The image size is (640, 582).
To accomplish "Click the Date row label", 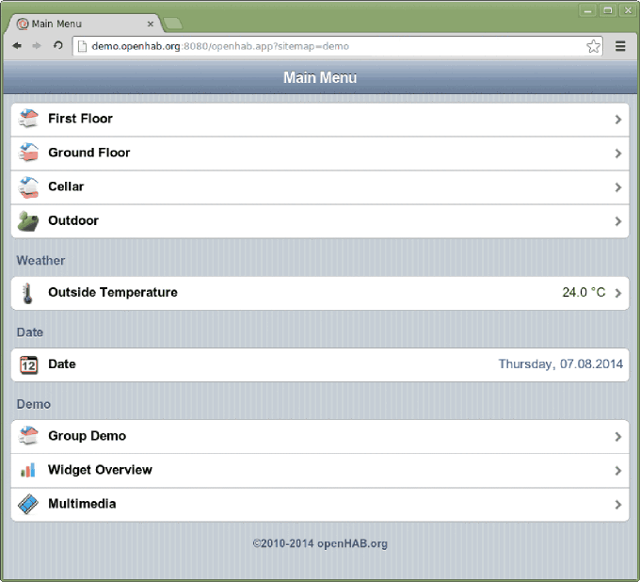I will tap(62, 364).
